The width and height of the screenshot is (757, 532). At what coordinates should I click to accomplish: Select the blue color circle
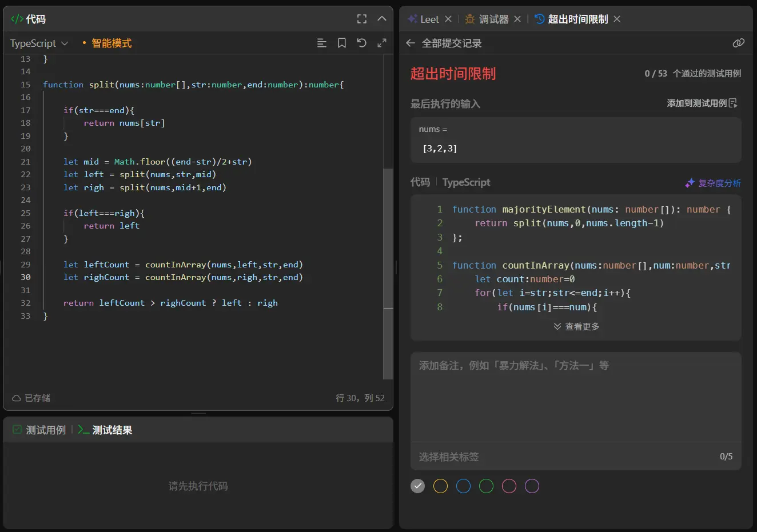(x=463, y=486)
